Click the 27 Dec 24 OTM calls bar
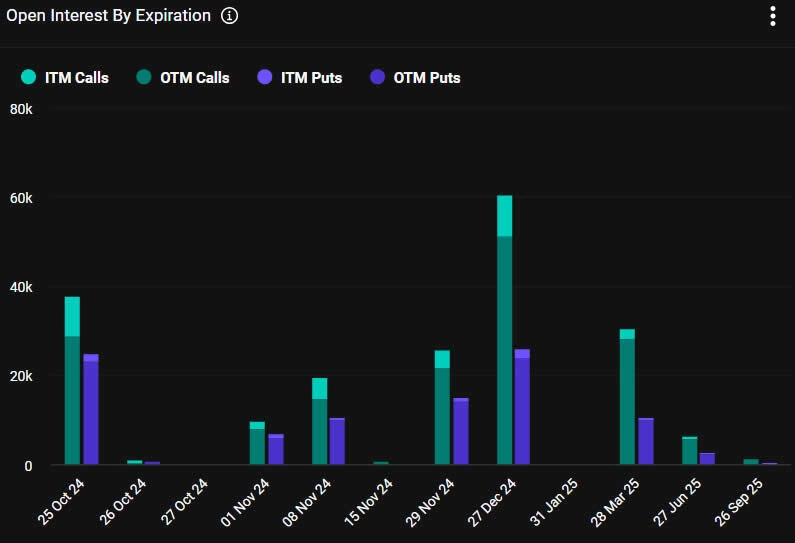Image resolution: width=795 pixels, height=543 pixels. (x=504, y=350)
